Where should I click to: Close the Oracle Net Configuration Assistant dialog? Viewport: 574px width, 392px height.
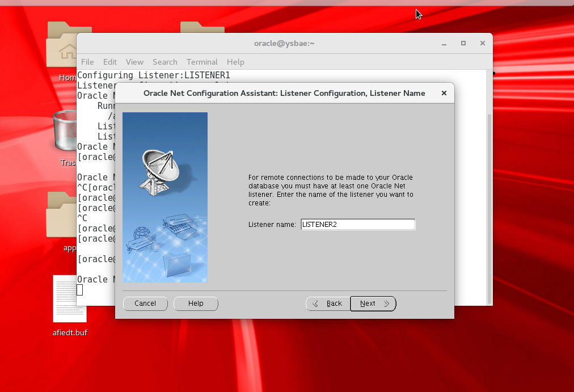tap(444, 93)
